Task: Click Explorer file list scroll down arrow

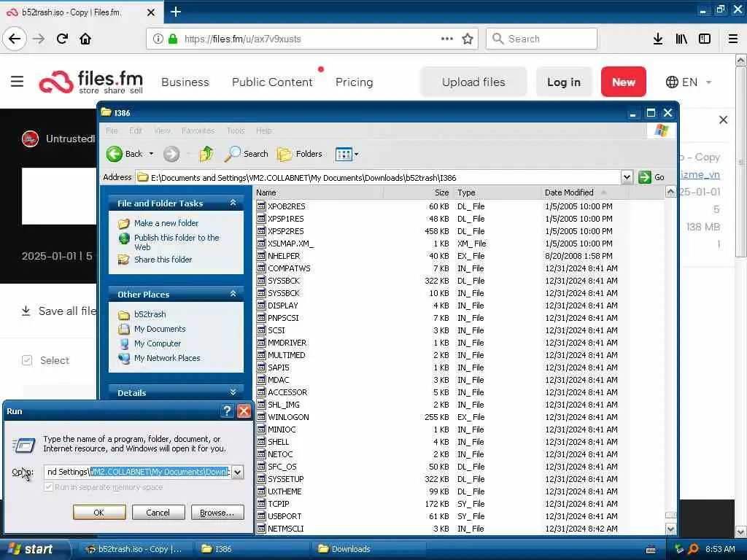Action: click(670, 529)
